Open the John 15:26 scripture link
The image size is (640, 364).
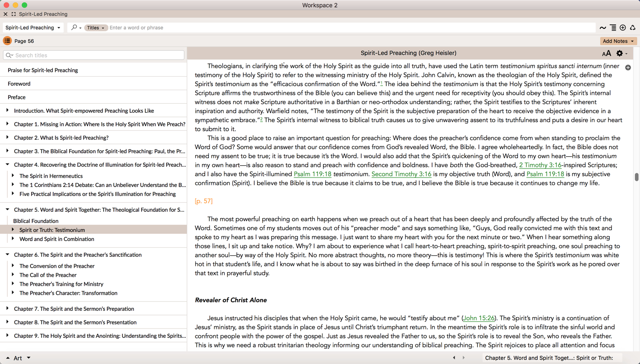[x=479, y=318]
